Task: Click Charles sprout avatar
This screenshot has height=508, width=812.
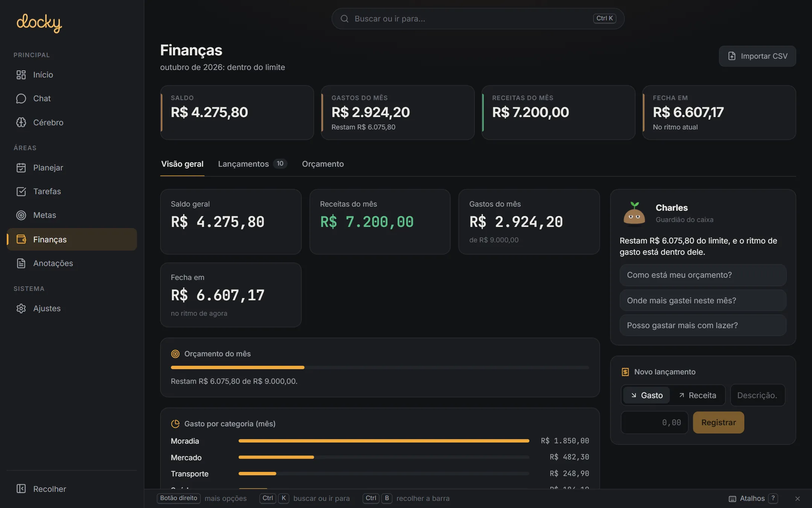Action: pyautogui.click(x=634, y=213)
